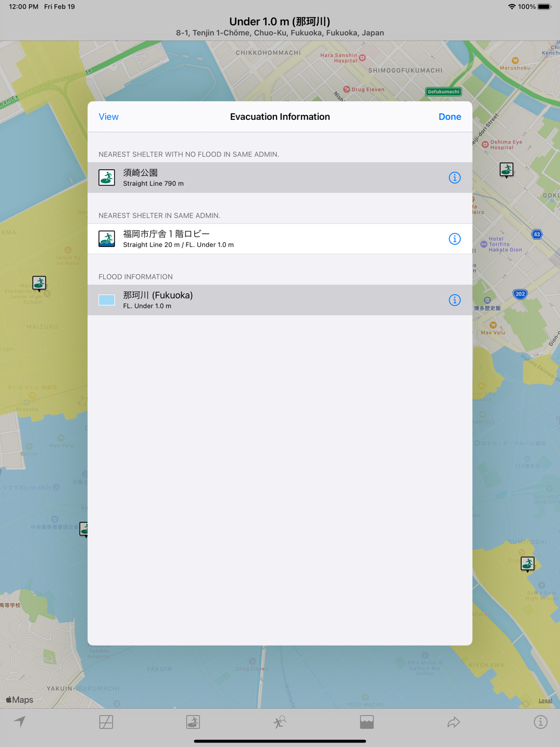Viewport: 560px width, 747px height.
Task: Select the 福岡市庁舎1階ロビー row
Action: click(280, 239)
